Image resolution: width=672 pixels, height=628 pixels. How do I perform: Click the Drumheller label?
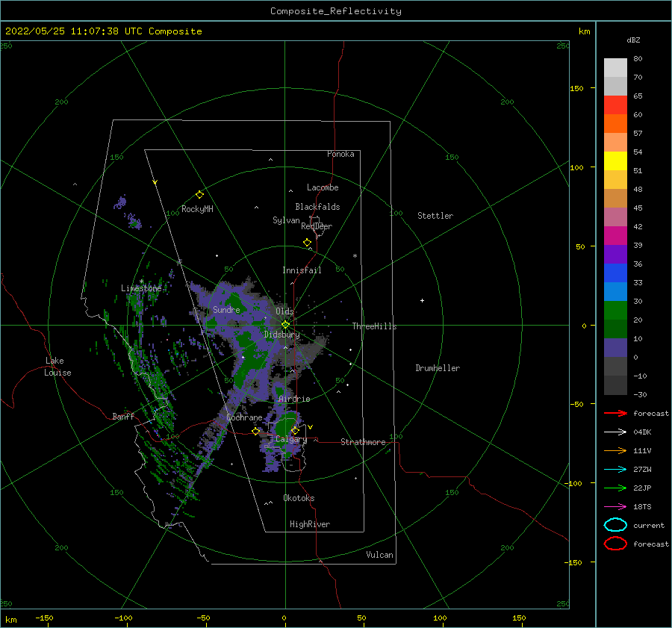438,368
